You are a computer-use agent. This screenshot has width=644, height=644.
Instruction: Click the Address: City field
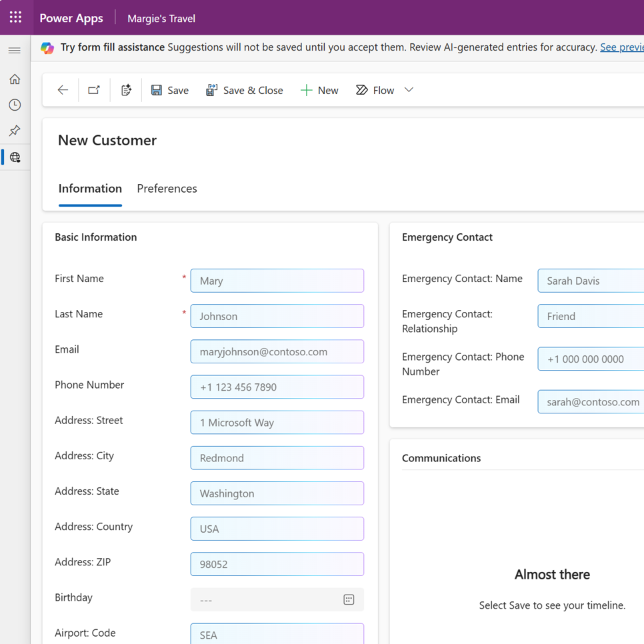coord(277,458)
